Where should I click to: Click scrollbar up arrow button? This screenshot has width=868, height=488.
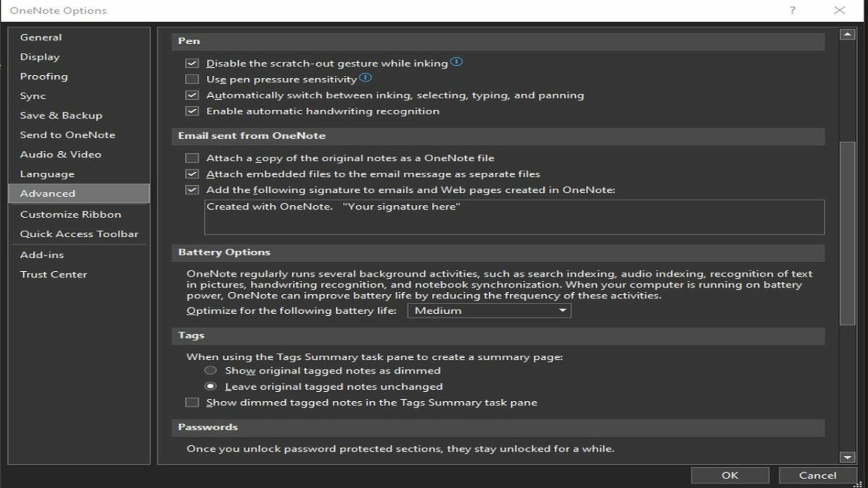click(x=847, y=35)
